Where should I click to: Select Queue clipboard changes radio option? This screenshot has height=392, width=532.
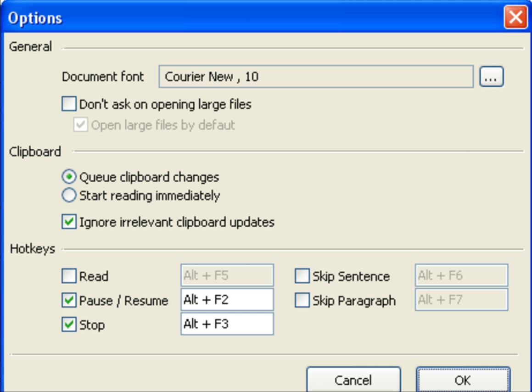click(x=69, y=177)
